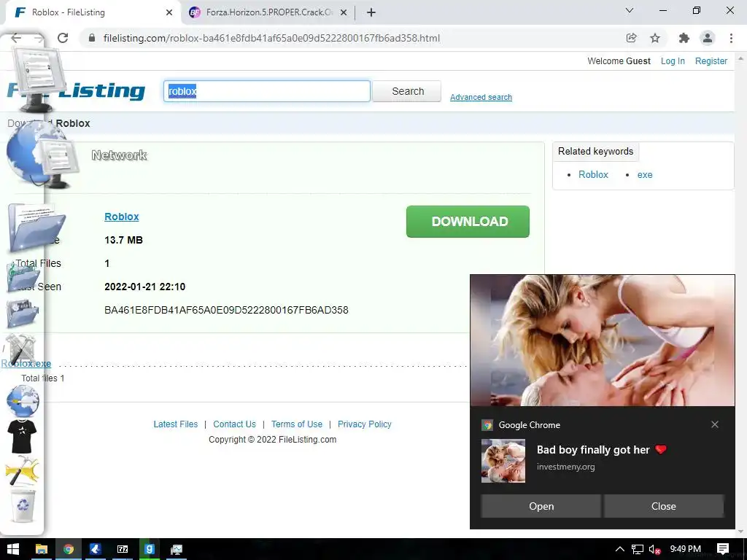
Task: Open the Chrome profile avatar
Action: pos(708,38)
